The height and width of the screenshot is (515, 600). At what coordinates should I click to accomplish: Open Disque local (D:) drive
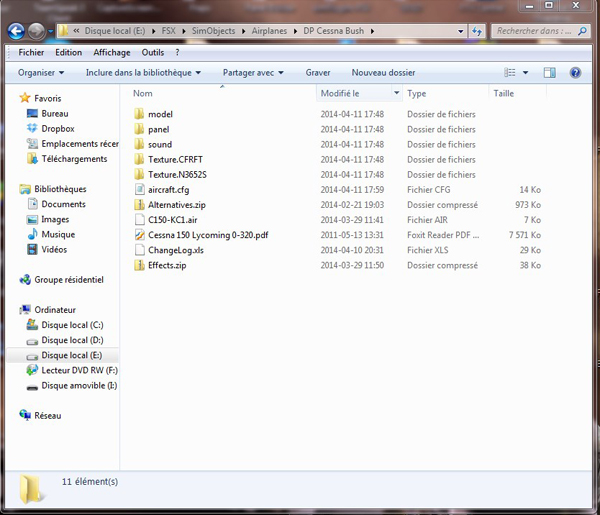click(x=72, y=340)
